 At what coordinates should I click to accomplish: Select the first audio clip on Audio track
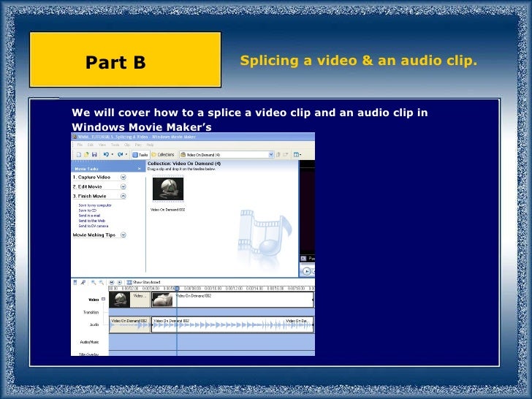coord(129,324)
